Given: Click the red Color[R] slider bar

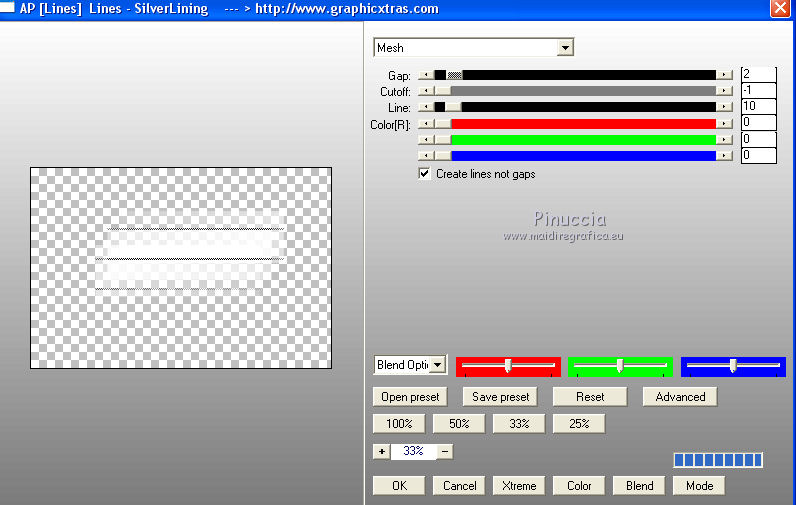Looking at the screenshot, I should click(x=575, y=124).
